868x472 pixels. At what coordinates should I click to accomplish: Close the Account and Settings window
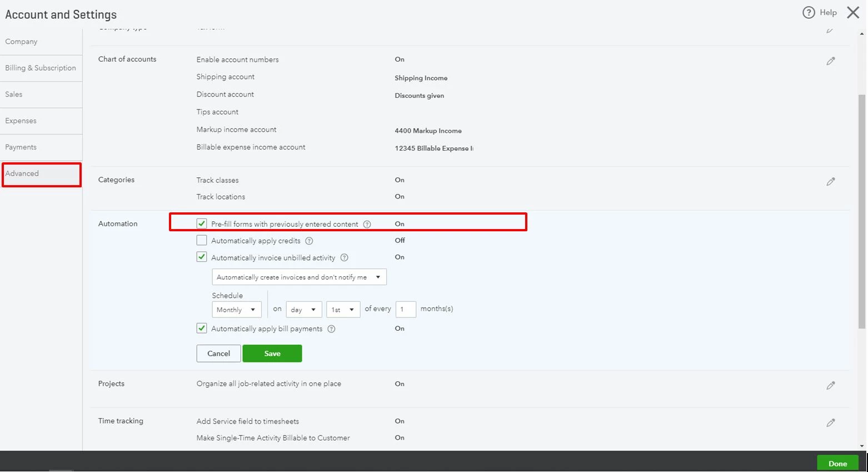(853, 12)
